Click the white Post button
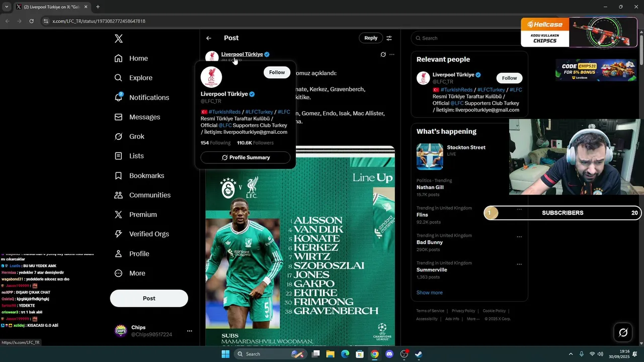 (x=149, y=298)
